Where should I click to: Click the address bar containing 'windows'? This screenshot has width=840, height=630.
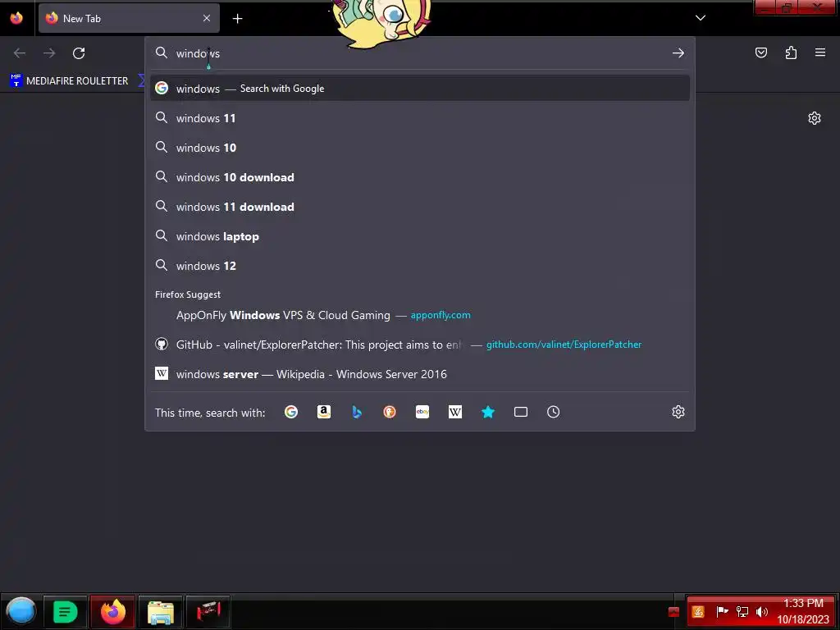[420, 53]
